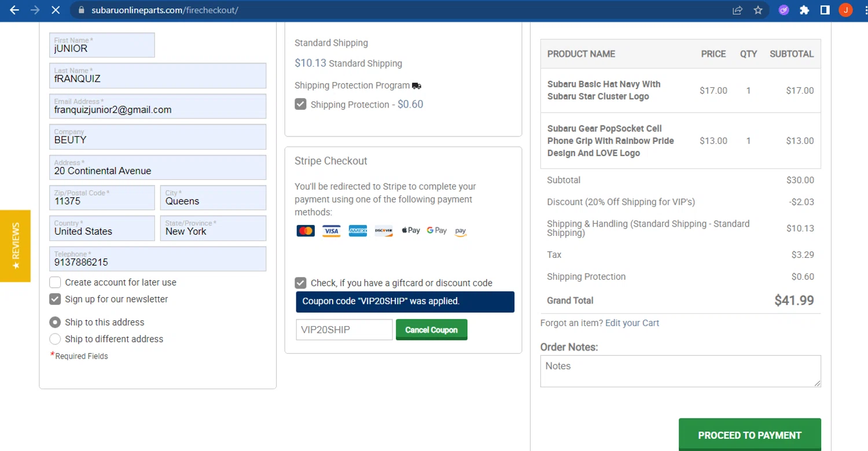Image resolution: width=868 pixels, height=451 pixels.
Task: Click the coupon code input field
Action: pyautogui.click(x=344, y=330)
